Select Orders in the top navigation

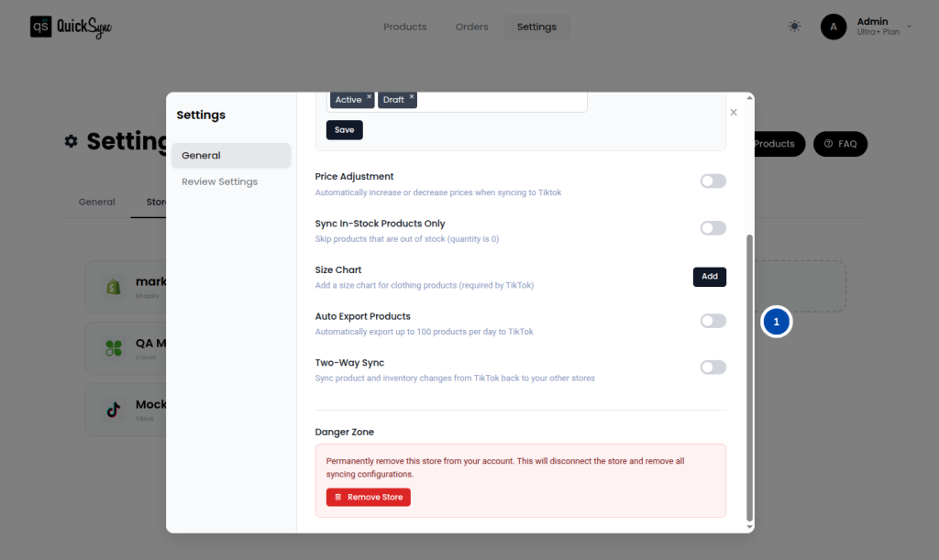471,27
